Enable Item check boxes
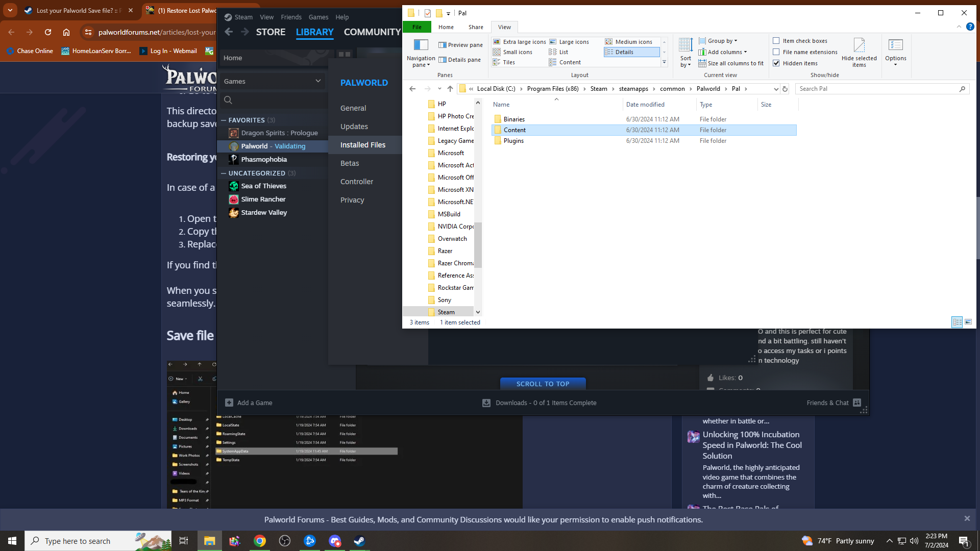980x551 pixels. (776, 41)
